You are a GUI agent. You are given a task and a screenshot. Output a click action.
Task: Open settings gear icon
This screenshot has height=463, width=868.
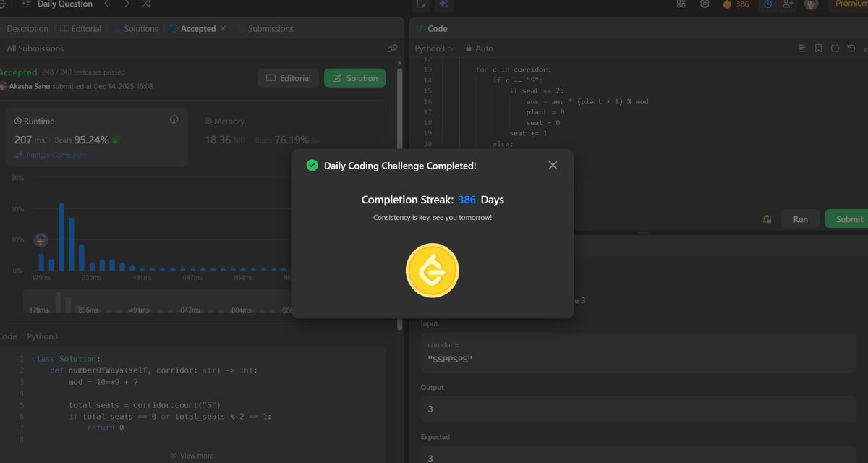(705, 4)
